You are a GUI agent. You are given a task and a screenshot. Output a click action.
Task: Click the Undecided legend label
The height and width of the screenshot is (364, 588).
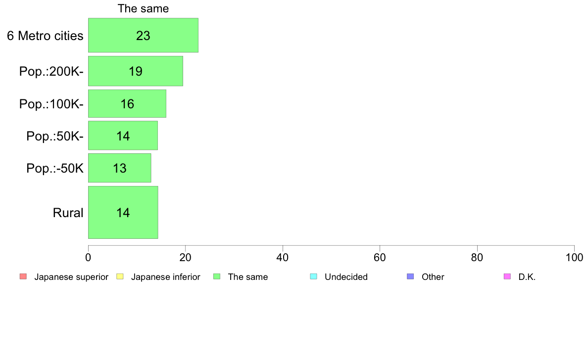[x=346, y=277]
